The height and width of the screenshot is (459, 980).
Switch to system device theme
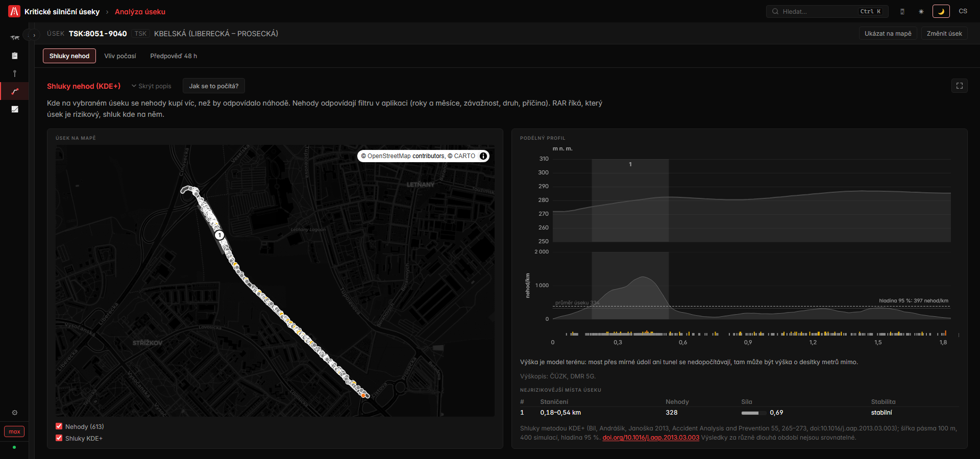(x=902, y=11)
